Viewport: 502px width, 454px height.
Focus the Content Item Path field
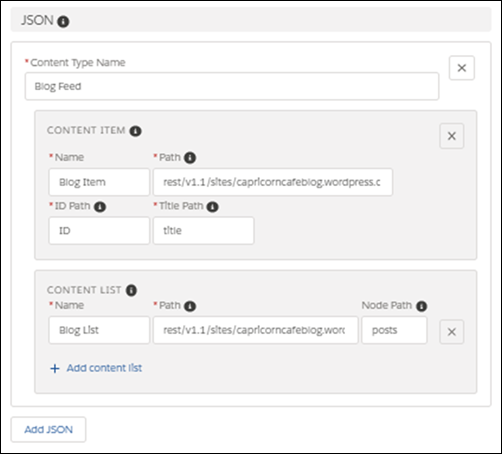[273, 182]
